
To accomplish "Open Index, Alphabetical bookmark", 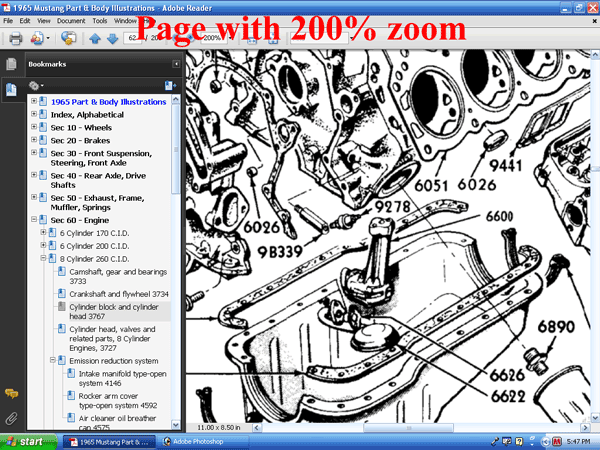I will [x=87, y=115].
